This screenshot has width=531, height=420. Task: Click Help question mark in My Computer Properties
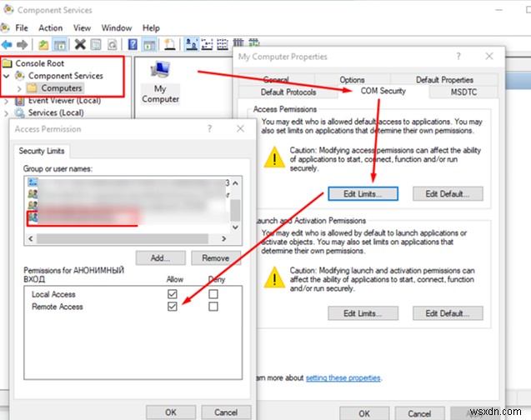(x=458, y=56)
